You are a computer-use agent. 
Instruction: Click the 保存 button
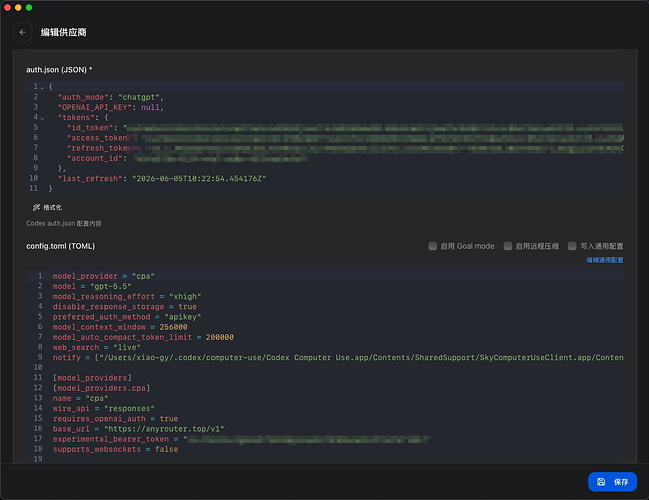(612, 482)
